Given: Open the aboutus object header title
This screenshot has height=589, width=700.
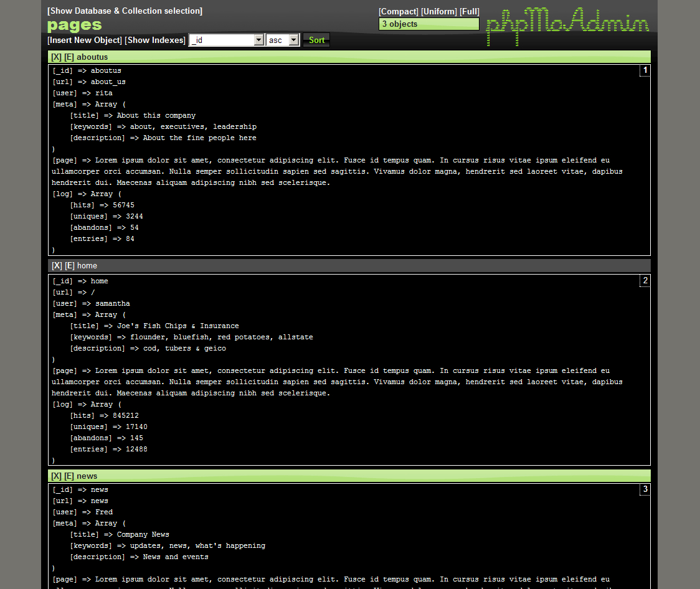Looking at the screenshot, I should click(92, 57).
